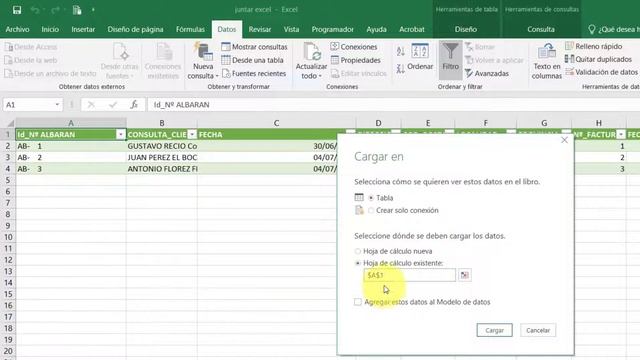The width and height of the screenshot is (640, 360).
Task: Click Desde una tabla
Action: (x=252, y=60)
